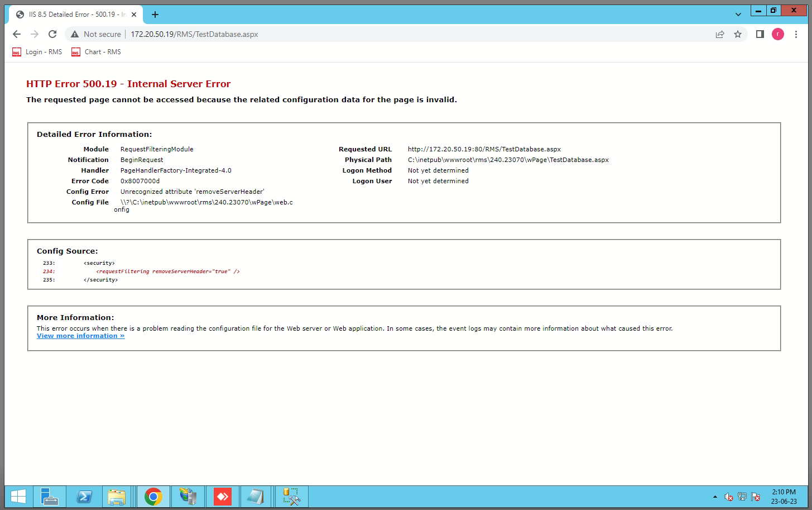Select the IIS 8.5 Detailed Error tab
The image size is (812, 510).
(75, 15)
